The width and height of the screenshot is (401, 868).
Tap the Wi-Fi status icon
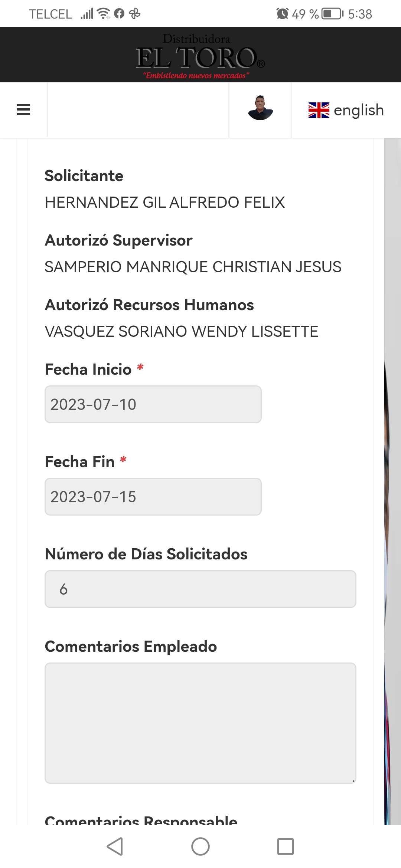click(104, 14)
